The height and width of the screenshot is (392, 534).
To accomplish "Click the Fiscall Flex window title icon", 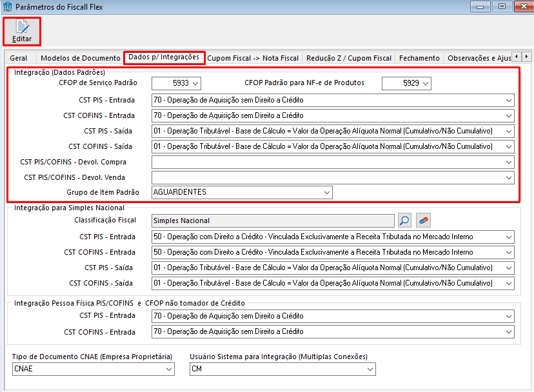I will [7, 6].
